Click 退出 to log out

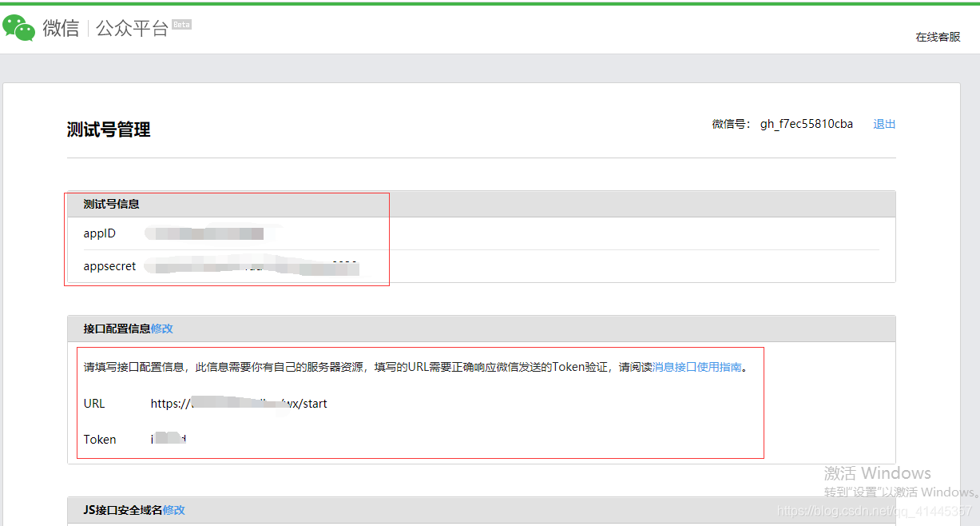coord(884,124)
